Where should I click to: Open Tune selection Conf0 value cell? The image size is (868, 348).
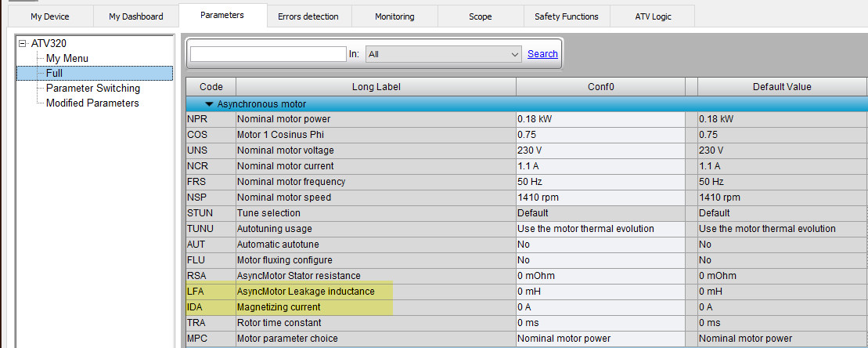[600, 212]
